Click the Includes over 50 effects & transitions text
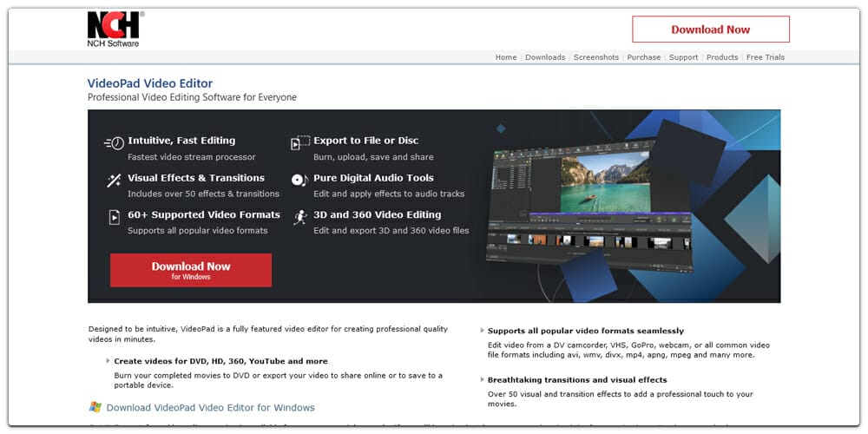This screenshot has width=868, height=434. tap(204, 194)
